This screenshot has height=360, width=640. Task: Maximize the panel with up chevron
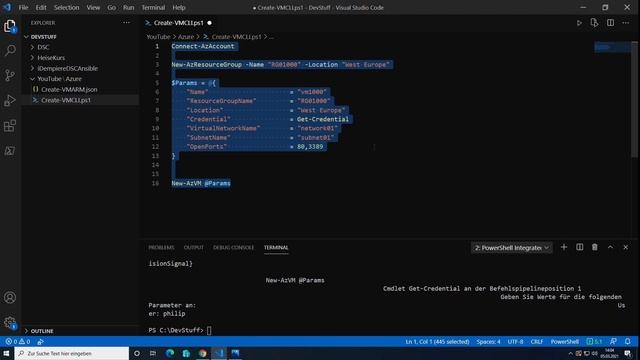tap(610, 247)
